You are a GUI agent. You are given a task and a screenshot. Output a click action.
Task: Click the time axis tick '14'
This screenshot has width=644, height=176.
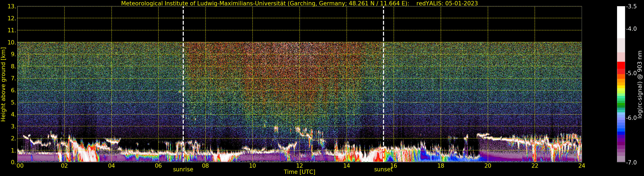coord(347,166)
